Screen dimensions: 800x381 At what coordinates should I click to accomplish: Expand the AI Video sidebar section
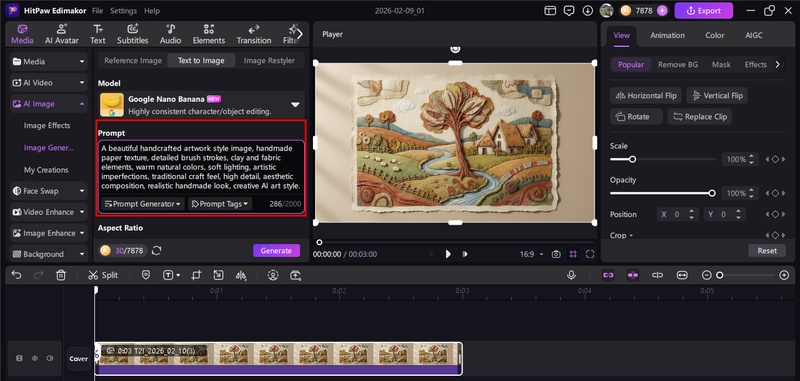(x=49, y=83)
